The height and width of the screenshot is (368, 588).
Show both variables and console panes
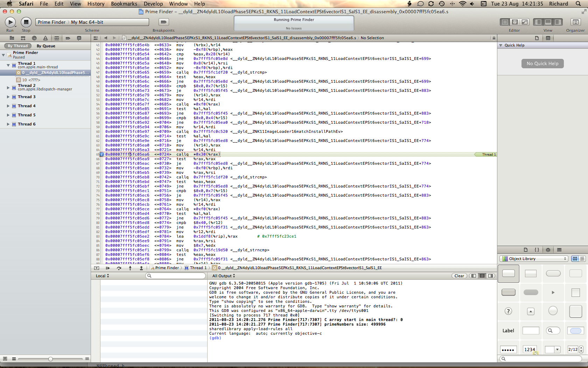pyautogui.click(x=482, y=276)
